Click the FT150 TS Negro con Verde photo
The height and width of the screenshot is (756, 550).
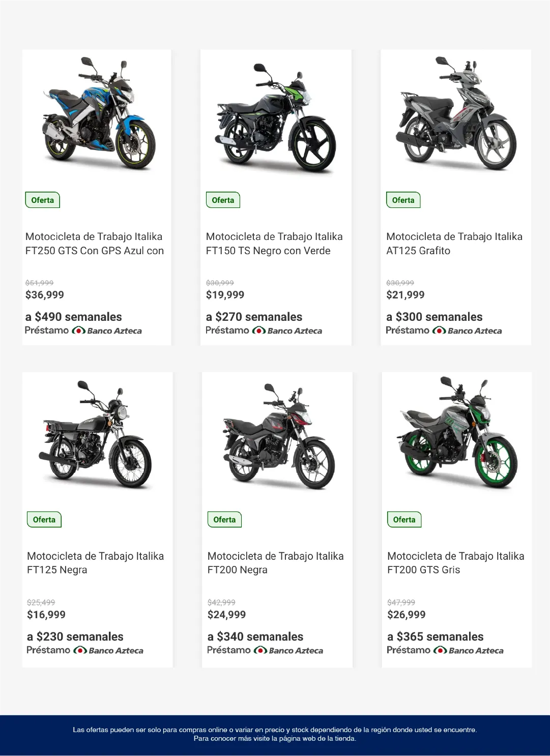(276, 118)
